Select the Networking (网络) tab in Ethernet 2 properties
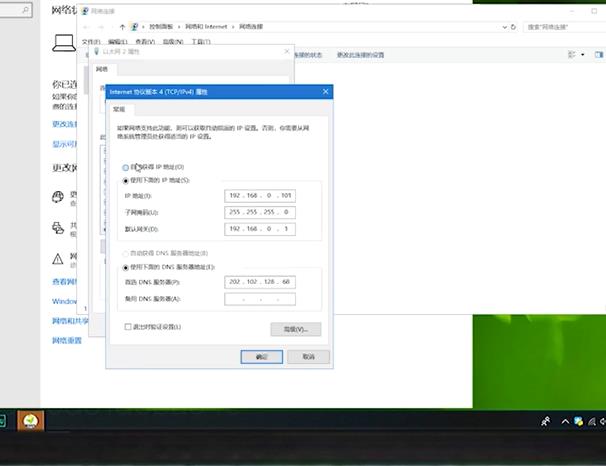Image resolution: width=606 pixels, height=466 pixels. [102, 69]
